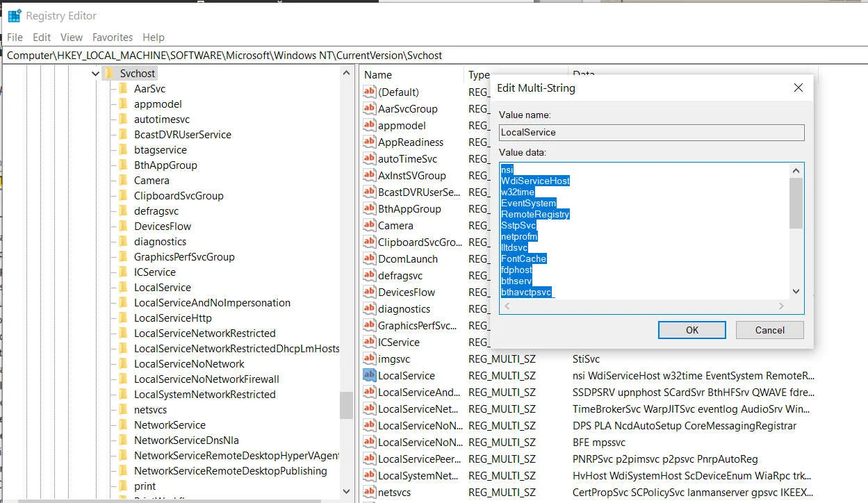Open the File menu

[15, 37]
